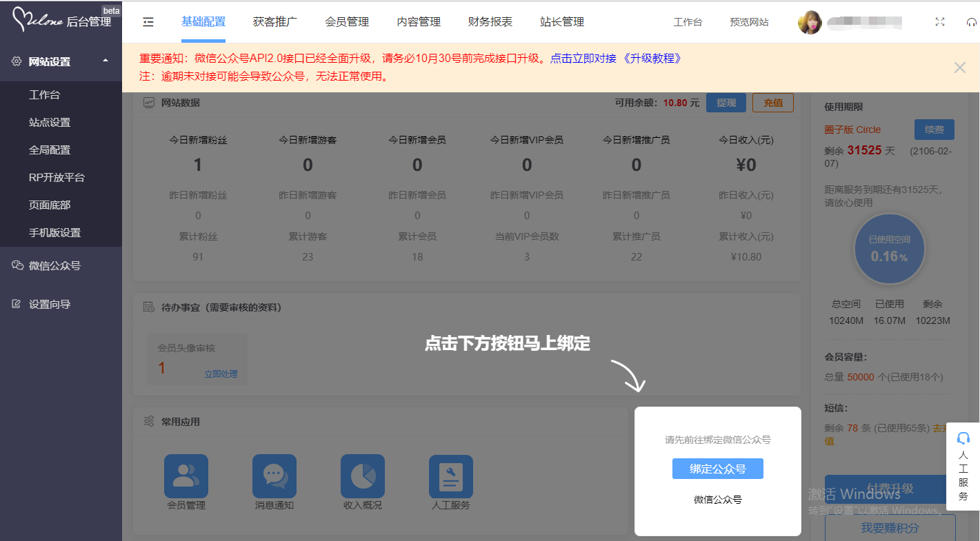980x541 pixels.
Task: Click the 网站数据 chart icon
Action: coord(148,103)
